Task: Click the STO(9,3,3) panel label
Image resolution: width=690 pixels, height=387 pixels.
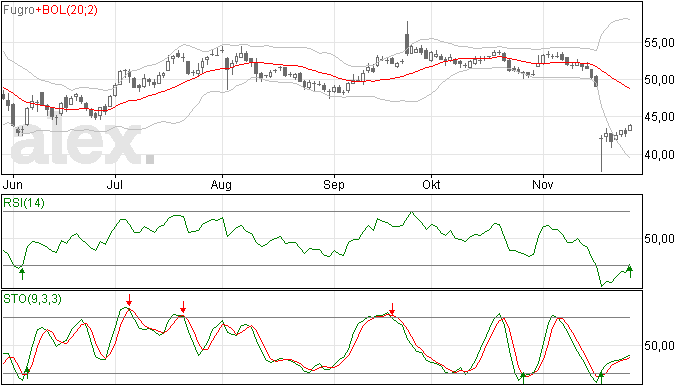Action: pyautogui.click(x=32, y=299)
